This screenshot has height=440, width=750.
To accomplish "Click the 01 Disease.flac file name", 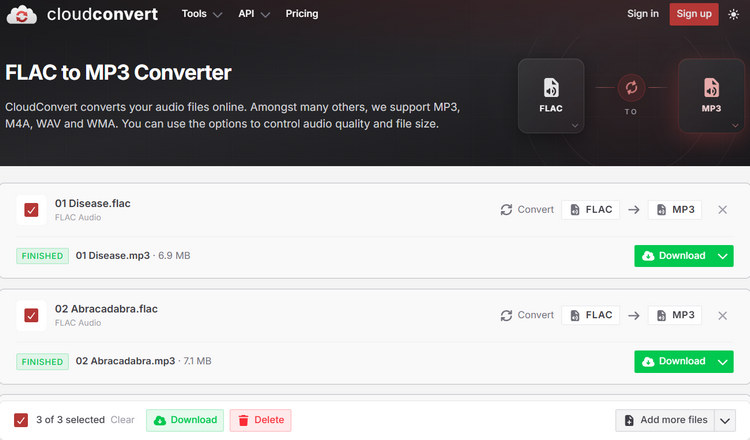I will click(92, 203).
